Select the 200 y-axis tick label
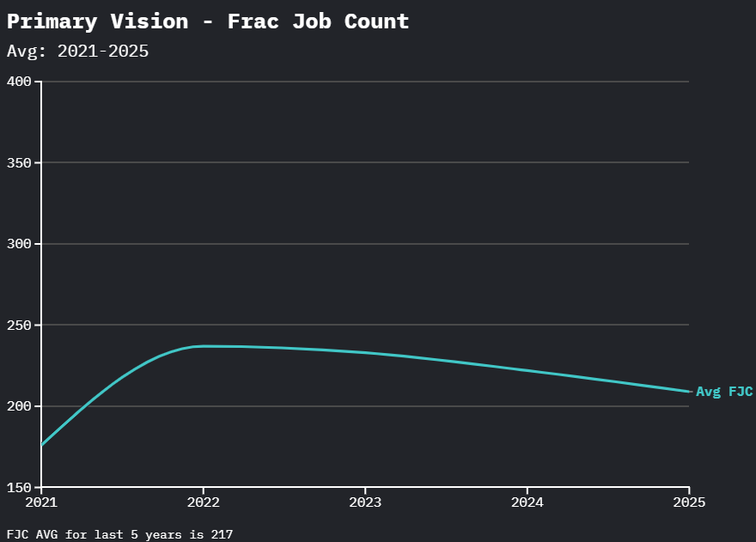756x542 pixels. click(19, 406)
